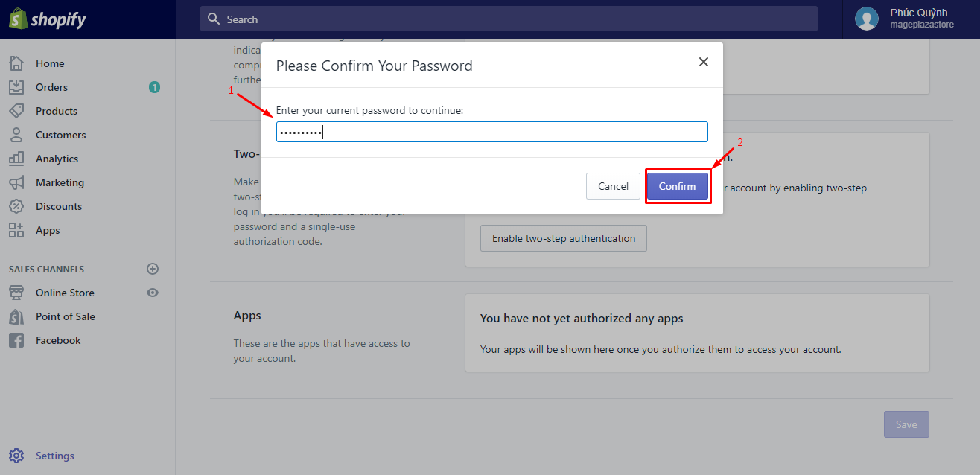Click the Point of Sale bag icon
Screen dimensions: 980x475
coord(16,316)
